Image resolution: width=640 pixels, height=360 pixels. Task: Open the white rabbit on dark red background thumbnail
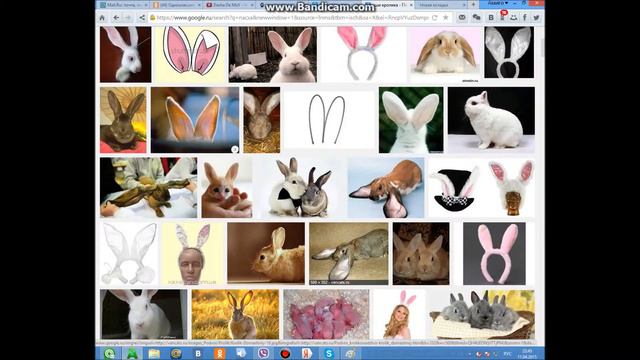point(125,55)
